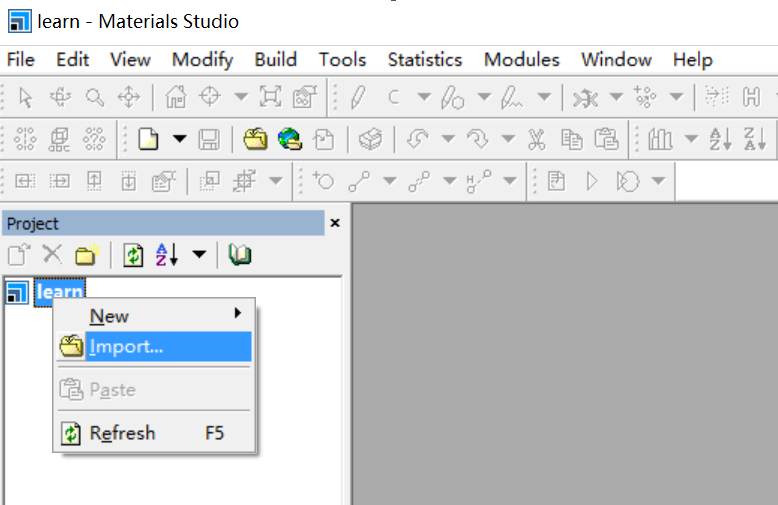Click the Reset View home icon

coord(176,97)
